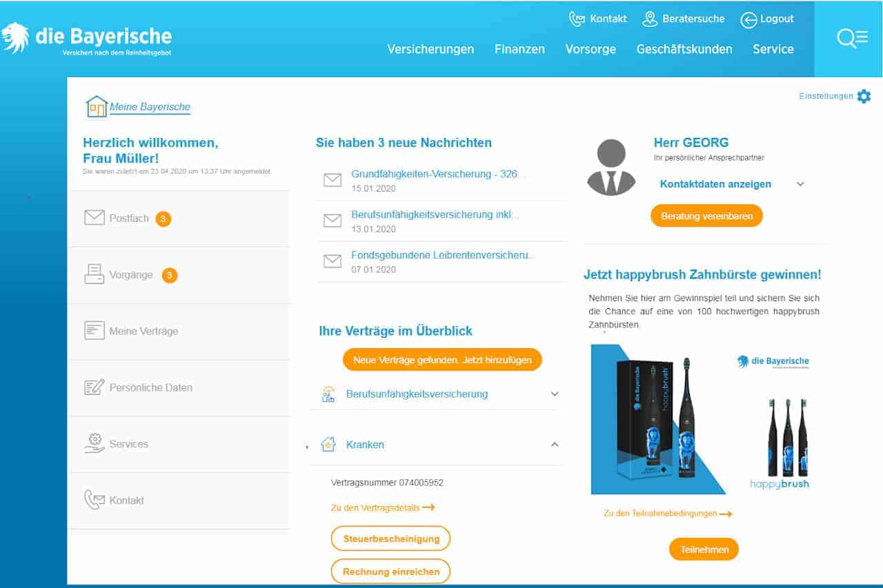Click the Postfach envelope icon in sidebar
883x588 pixels.
click(95, 218)
